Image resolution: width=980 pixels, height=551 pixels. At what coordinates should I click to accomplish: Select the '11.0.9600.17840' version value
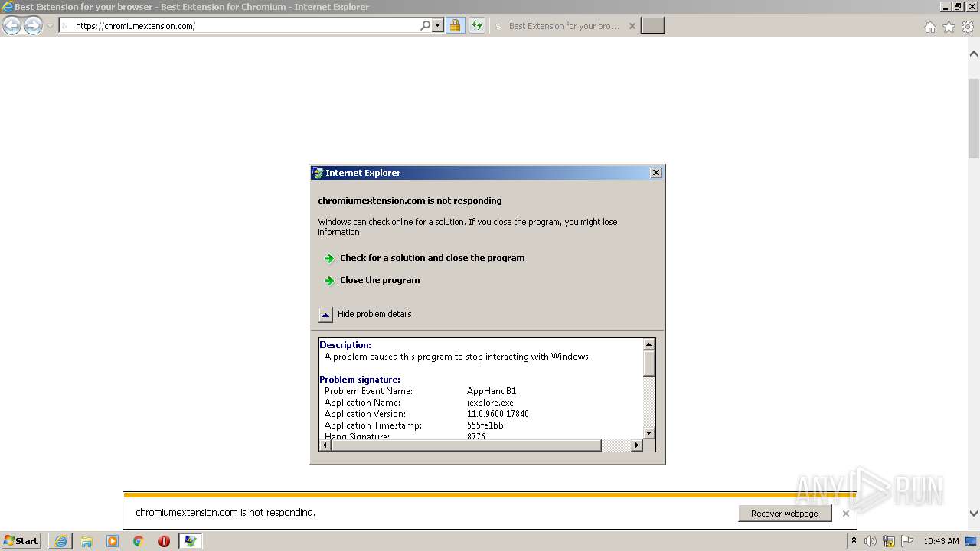click(498, 414)
